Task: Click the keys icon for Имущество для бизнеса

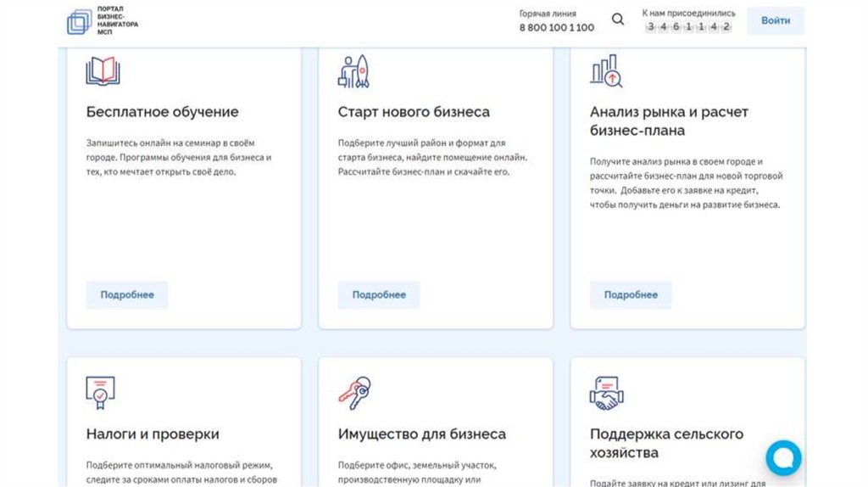Action: 354,393
